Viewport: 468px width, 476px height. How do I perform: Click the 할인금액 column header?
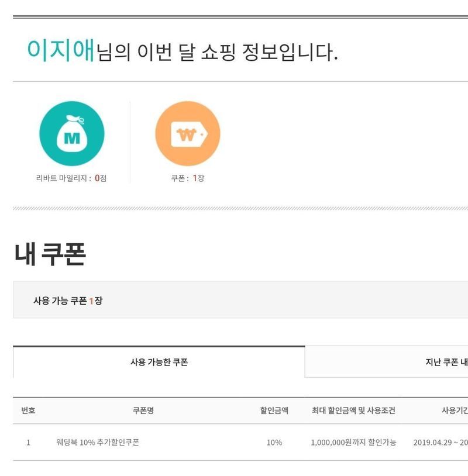click(274, 411)
